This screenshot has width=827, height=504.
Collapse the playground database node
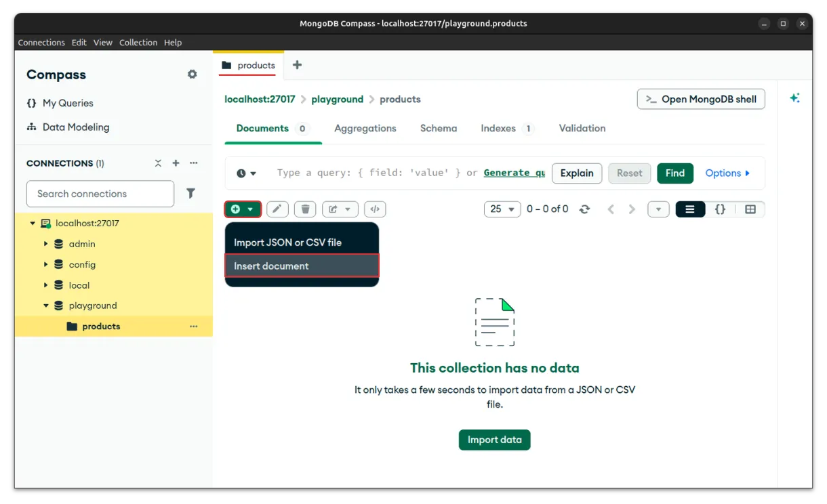pos(46,306)
